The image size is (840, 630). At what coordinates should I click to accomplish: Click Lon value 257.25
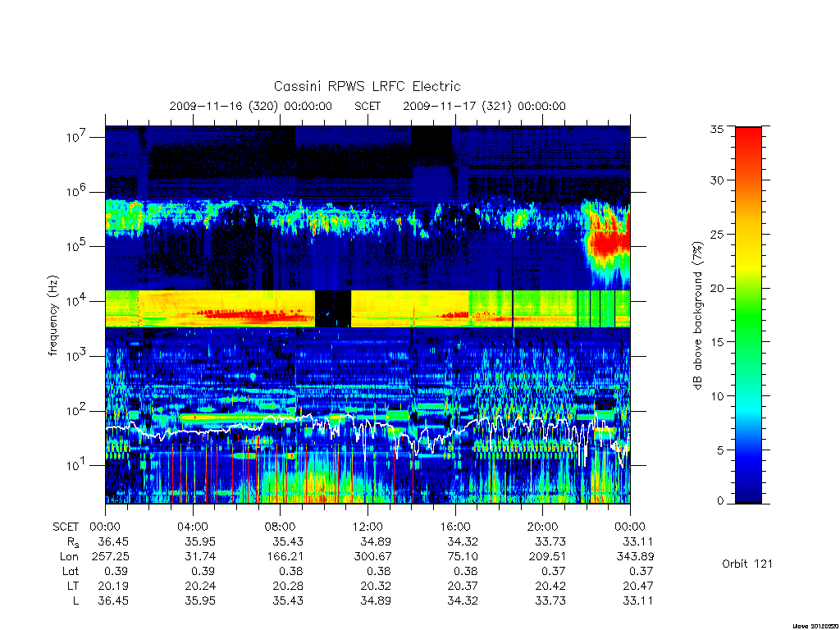click(x=111, y=557)
